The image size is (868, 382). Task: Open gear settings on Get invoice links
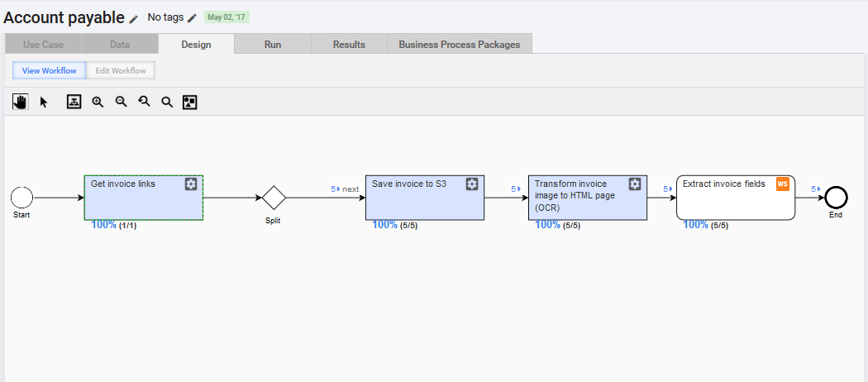[x=191, y=184]
